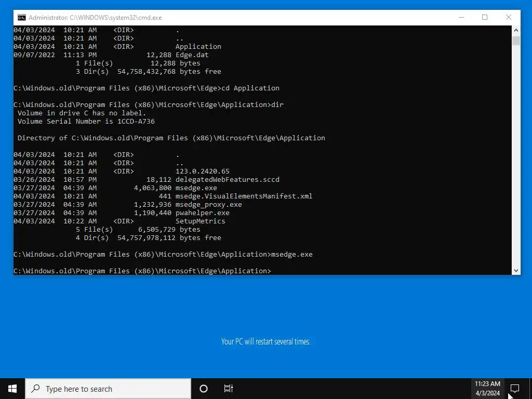Click the console scrollbar up arrow
This screenshot has height=399, width=532.
[516, 30]
